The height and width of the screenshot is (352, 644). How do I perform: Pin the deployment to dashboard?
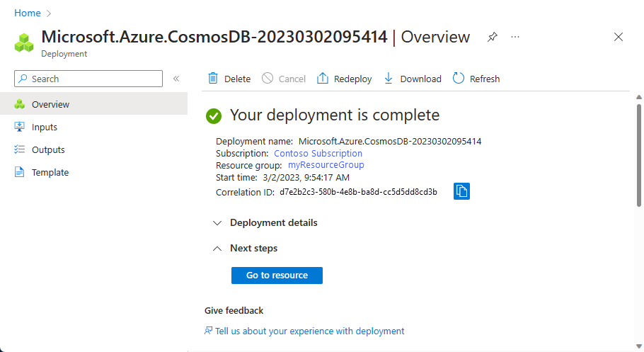pos(492,37)
